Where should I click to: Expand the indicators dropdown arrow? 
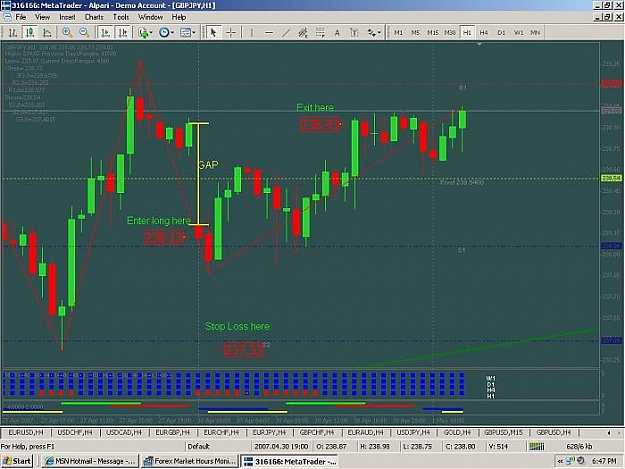pyautogui.click(x=151, y=33)
